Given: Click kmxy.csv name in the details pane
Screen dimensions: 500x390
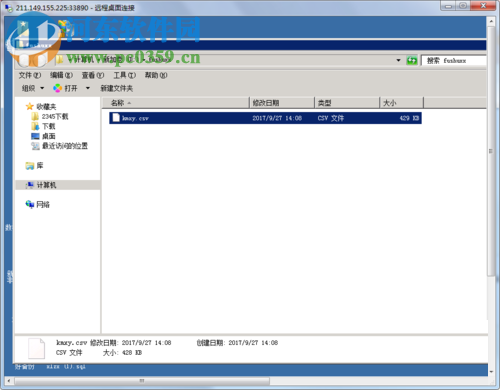Looking at the screenshot, I should tap(71, 343).
